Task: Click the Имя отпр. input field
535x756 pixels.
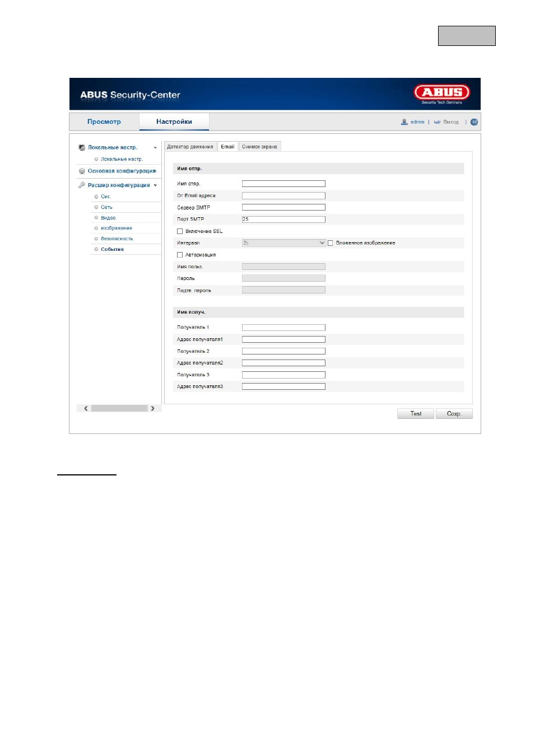Action: click(x=283, y=184)
